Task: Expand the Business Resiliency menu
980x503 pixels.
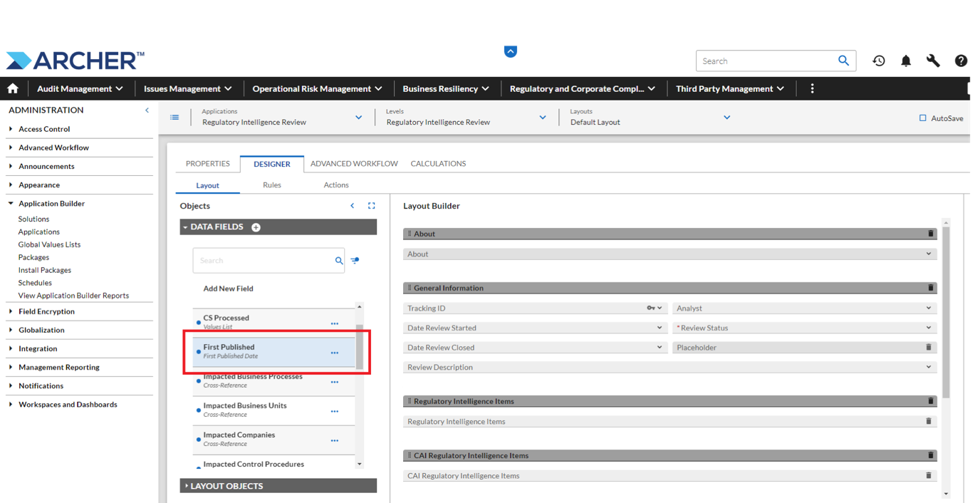Action: (x=446, y=88)
